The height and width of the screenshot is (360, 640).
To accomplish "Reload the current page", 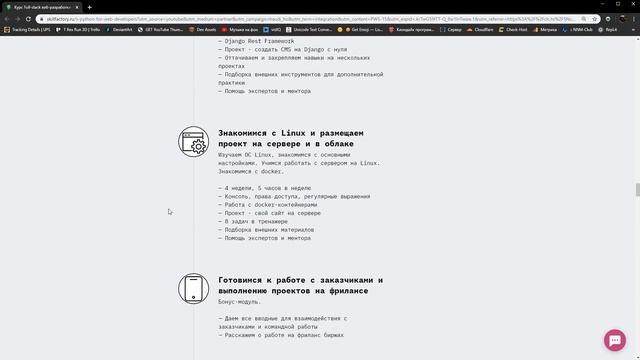I will pos(28,19).
